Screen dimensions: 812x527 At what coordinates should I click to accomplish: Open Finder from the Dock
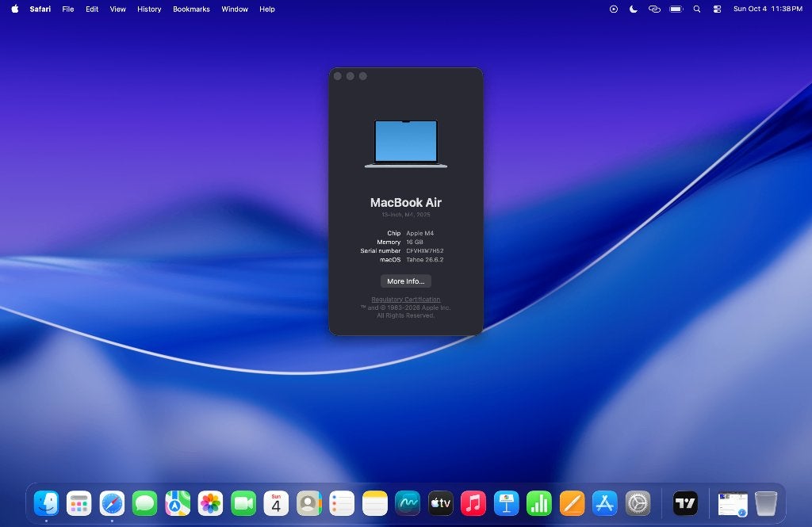[46, 503]
